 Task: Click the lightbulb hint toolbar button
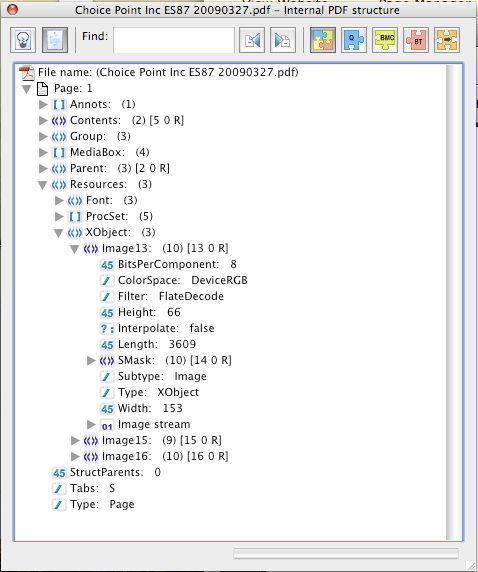(x=23, y=39)
